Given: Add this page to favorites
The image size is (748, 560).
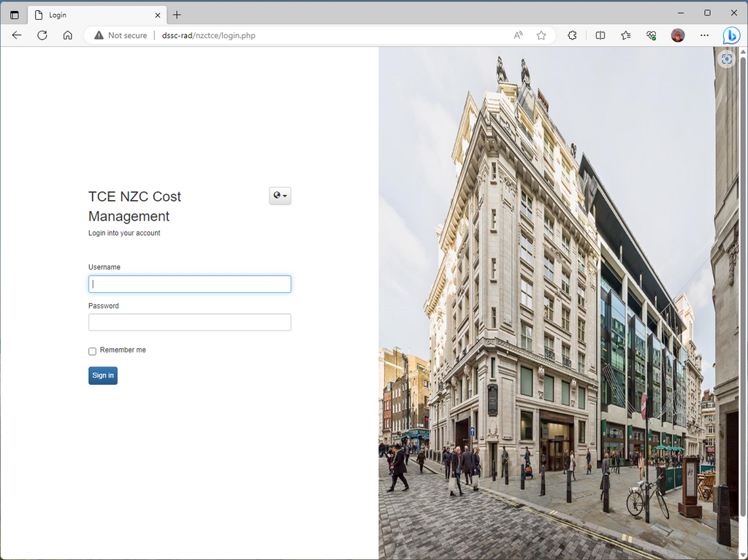Looking at the screenshot, I should click(541, 35).
